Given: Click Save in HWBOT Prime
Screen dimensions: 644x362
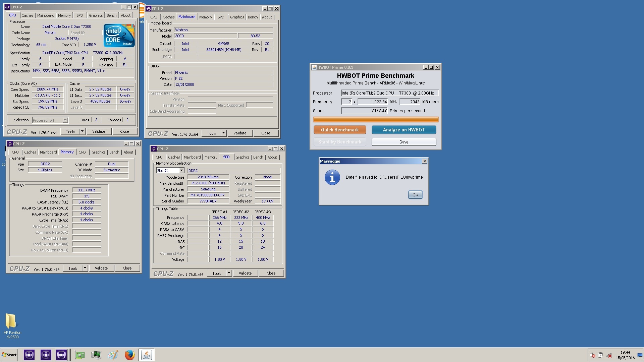Looking at the screenshot, I should (404, 142).
